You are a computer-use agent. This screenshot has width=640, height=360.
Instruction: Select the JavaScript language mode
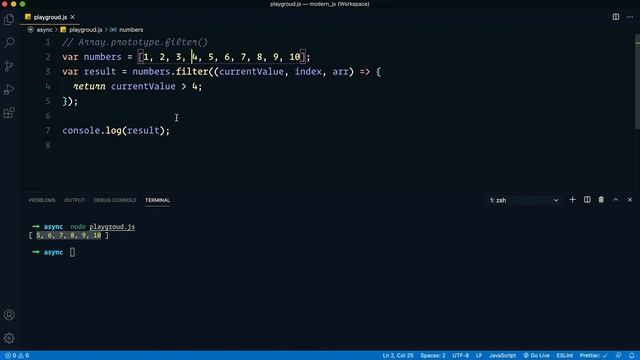click(x=502, y=356)
